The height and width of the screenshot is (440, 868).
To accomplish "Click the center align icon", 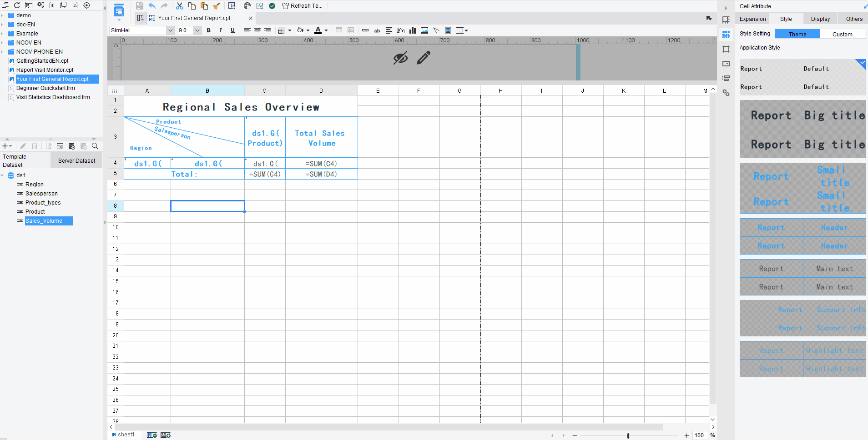I will pos(257,30).
